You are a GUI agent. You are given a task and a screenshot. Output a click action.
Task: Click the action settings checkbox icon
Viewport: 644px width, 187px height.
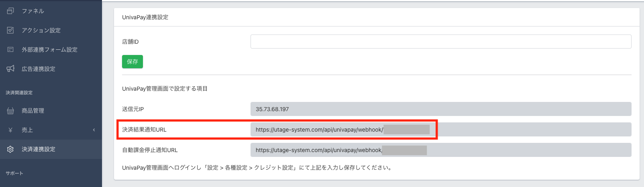point(10,30)
